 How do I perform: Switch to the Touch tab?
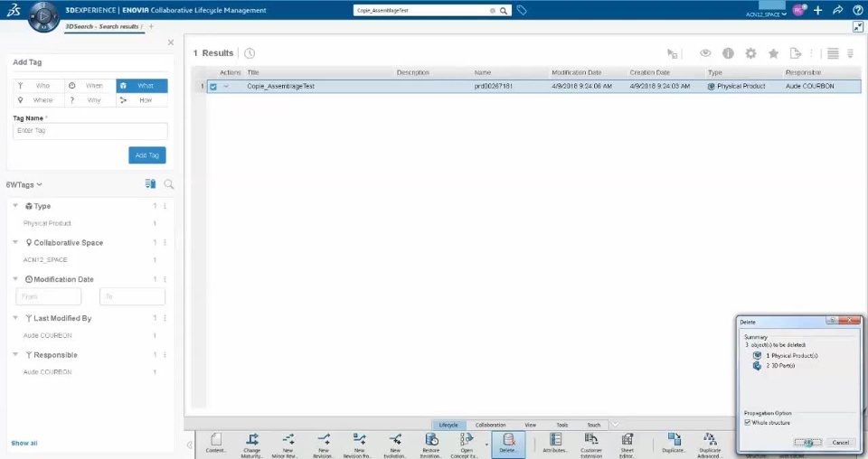click(x=593, y=425)
